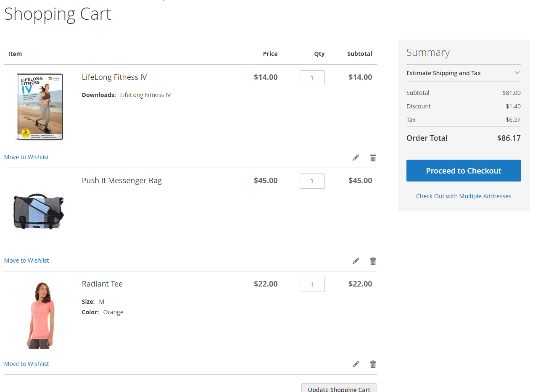
Task: Click Proceed to Checkout button
Action: (463, 171)
